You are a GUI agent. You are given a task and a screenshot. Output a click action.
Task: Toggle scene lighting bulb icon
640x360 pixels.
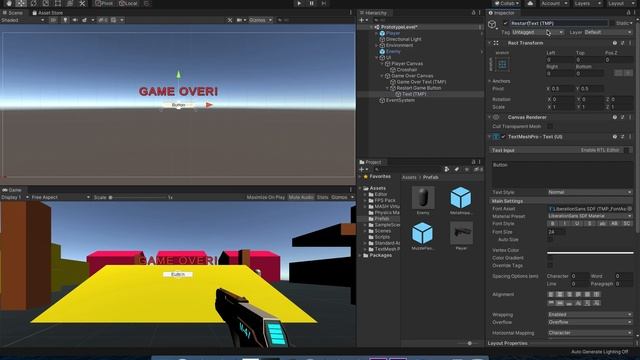(x=65, y=20)
